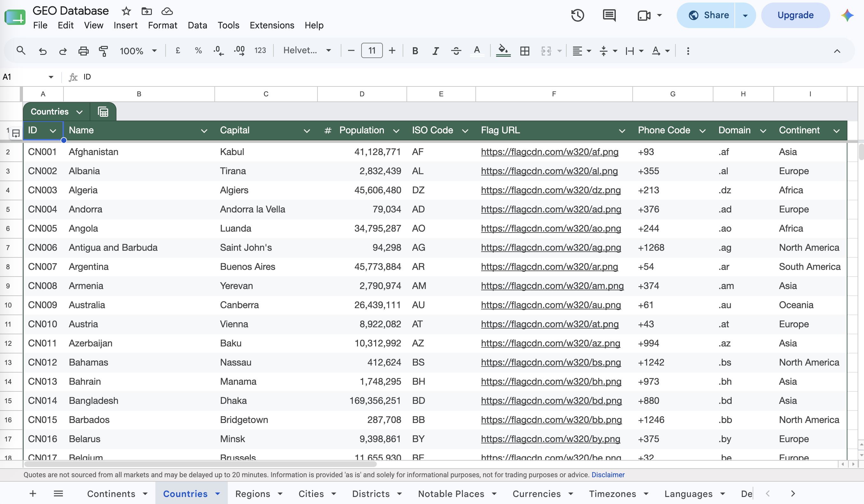Toggle italic formatting

(x=436, y=51)
